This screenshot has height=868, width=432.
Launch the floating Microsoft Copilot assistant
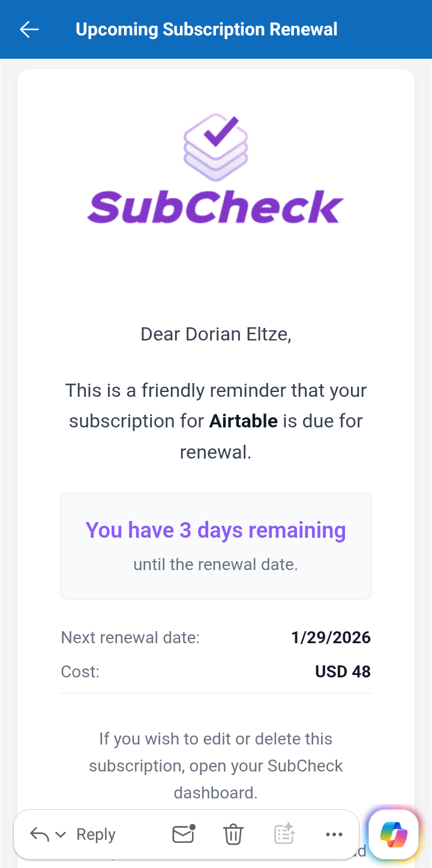coord(393,834)
